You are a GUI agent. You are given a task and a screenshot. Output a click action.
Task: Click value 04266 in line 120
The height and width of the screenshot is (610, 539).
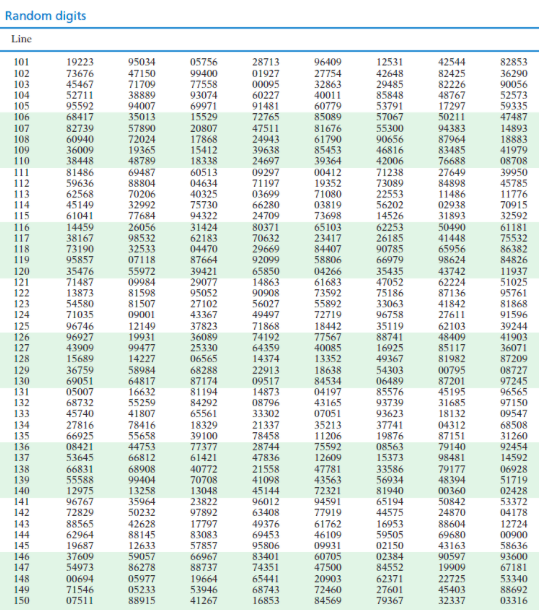click(328, 271)
